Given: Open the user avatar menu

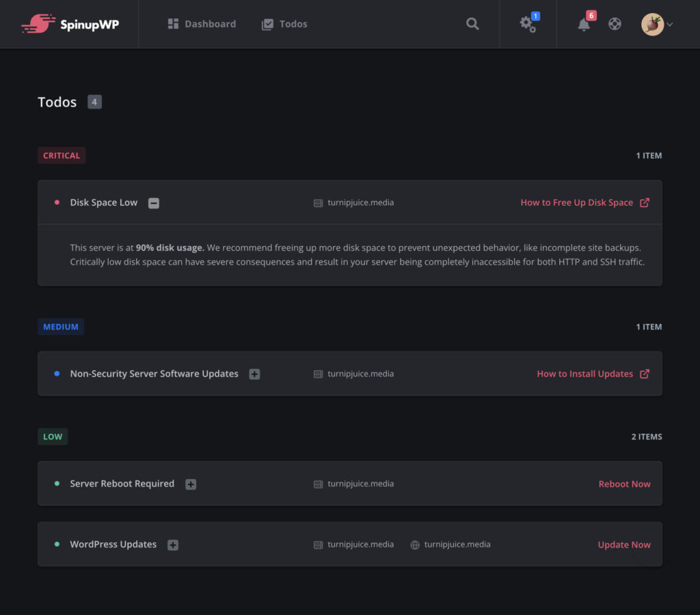Looking at the screenshot, I should tap(650, 23).
